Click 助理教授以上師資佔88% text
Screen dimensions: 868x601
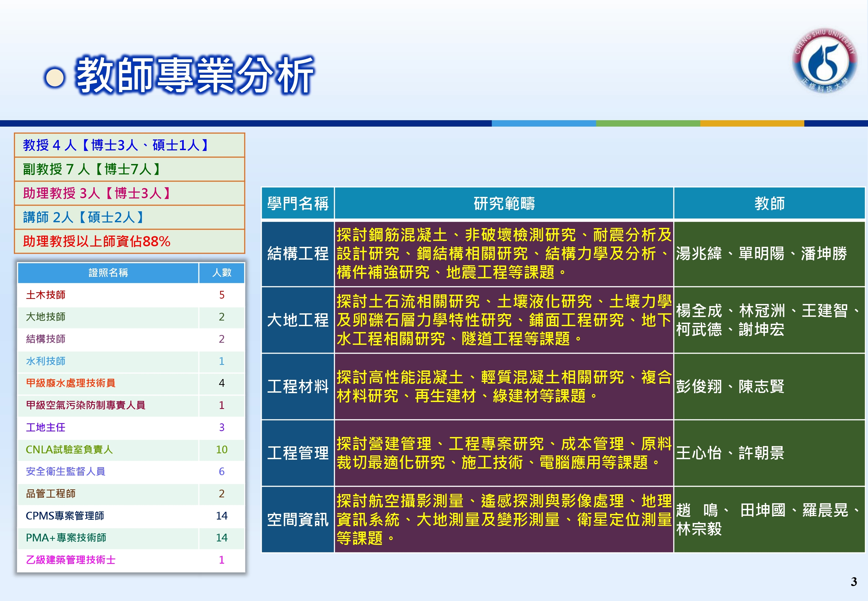96,241
